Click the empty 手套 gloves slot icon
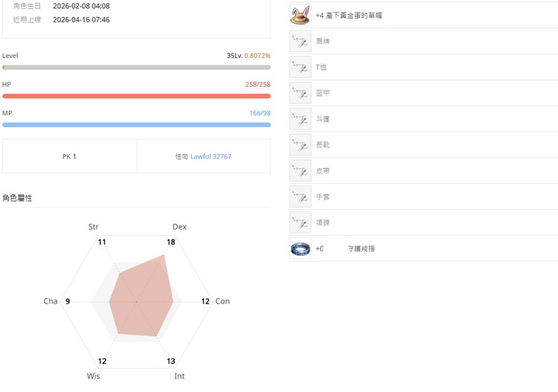The height and width of the screenshot is (392, 558). point(301,197)
